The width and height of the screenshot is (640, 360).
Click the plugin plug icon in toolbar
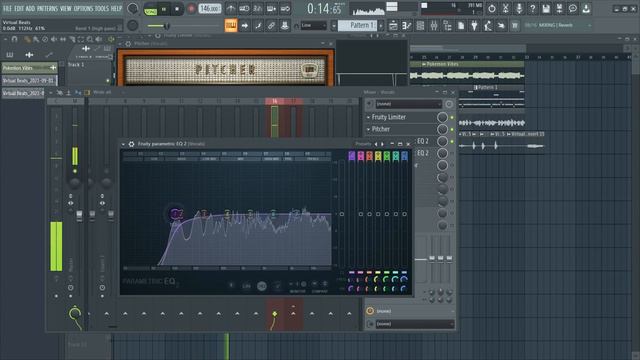[474, 26]
